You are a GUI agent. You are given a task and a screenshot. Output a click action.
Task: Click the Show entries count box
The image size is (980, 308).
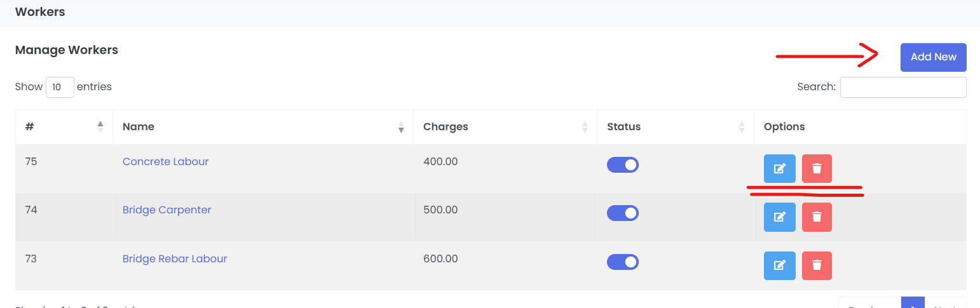pyautogui.click(x=60, y=87)
